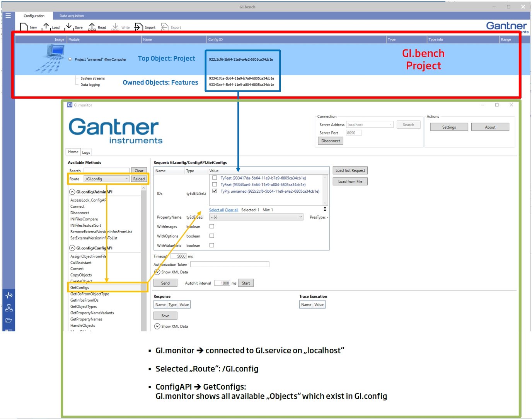Switch to the Data acquisition tab
Image resolution: width=532 pixels, height=419 pixels.
72,16
